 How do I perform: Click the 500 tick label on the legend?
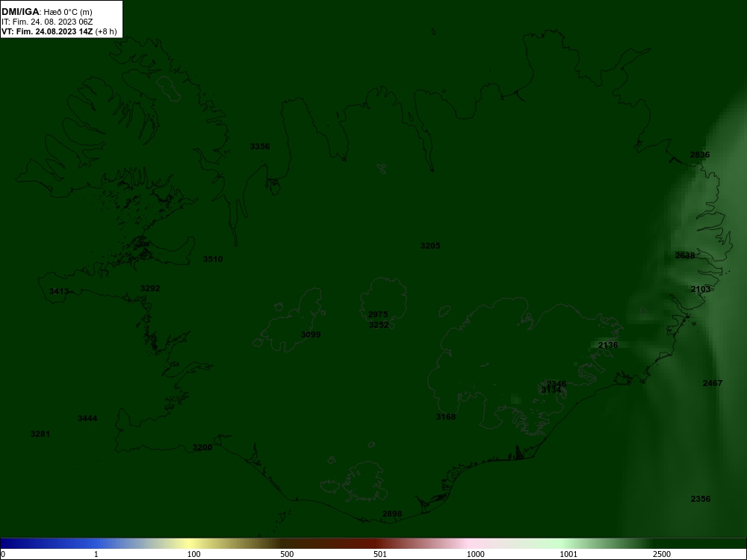[x=287, y=554]
